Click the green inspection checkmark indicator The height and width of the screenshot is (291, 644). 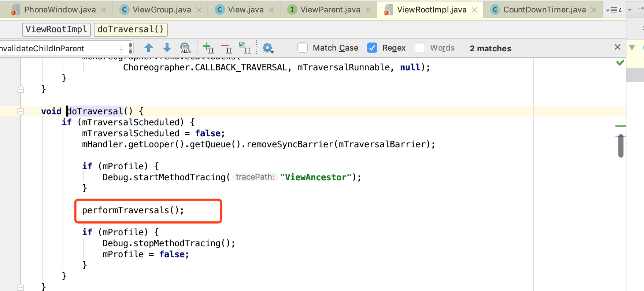click(620, 63)
